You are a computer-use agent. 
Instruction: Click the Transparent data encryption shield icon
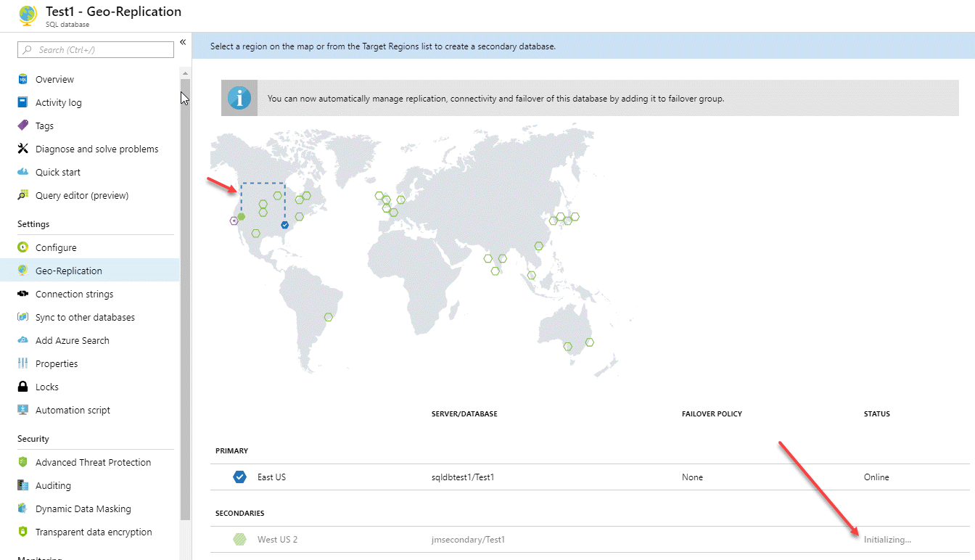coord(22,532)
